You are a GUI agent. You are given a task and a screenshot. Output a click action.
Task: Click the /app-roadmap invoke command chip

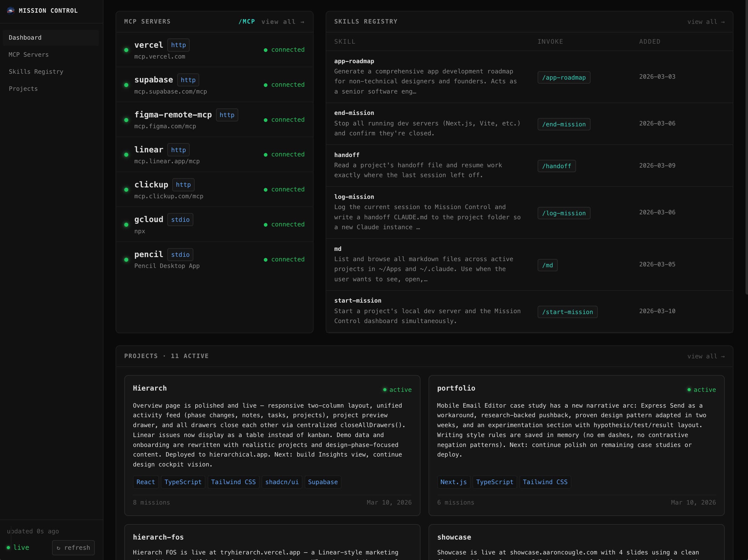[x=564, y=77]
